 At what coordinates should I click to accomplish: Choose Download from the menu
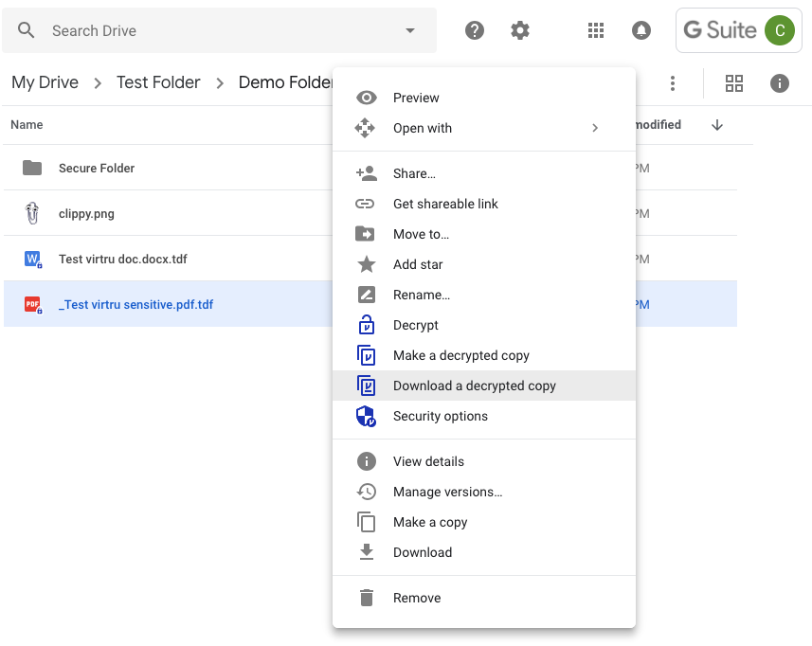(483, 552)
